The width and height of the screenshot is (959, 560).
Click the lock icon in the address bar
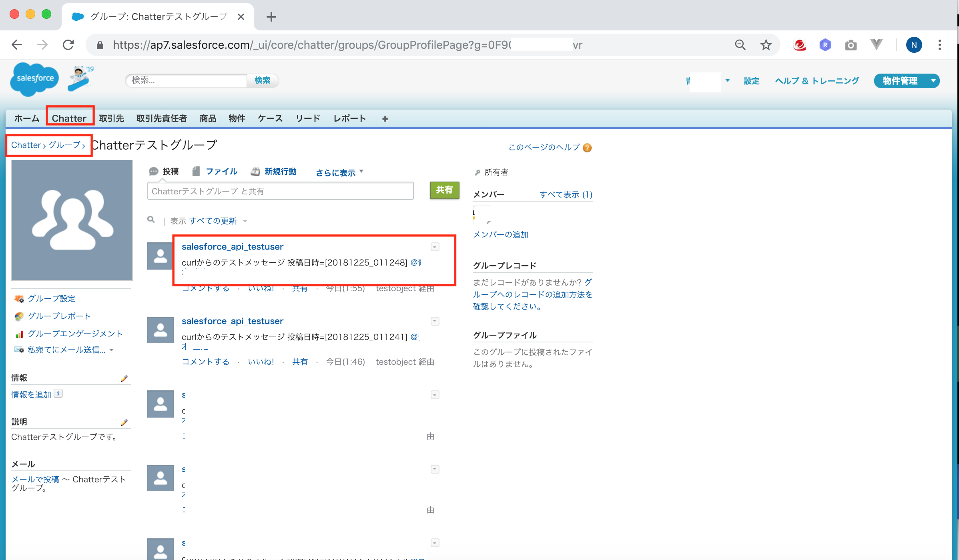point(100,45)
